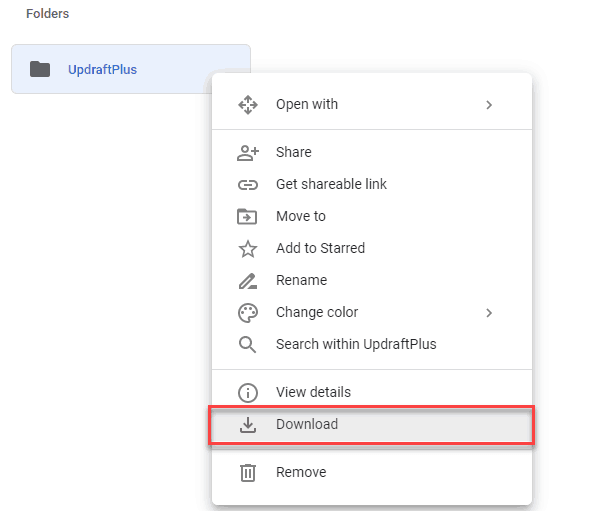Select Remove from the context menu
Screen dimensions: 609x511
tap(372, 473)
